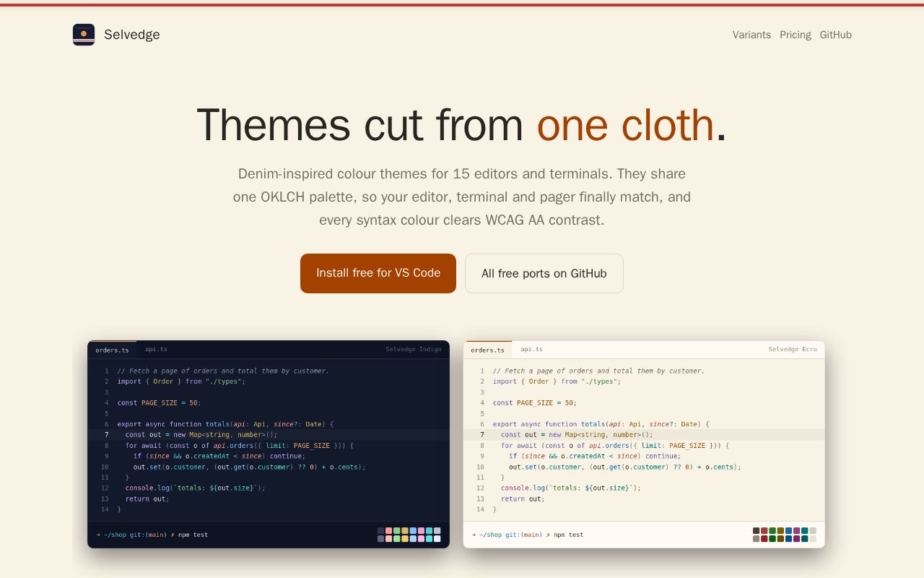The width and height of the screenshot is (924, 578).
Task: Click 'export async function totals' in Indigo editor
Action: [x=174, y=425]
